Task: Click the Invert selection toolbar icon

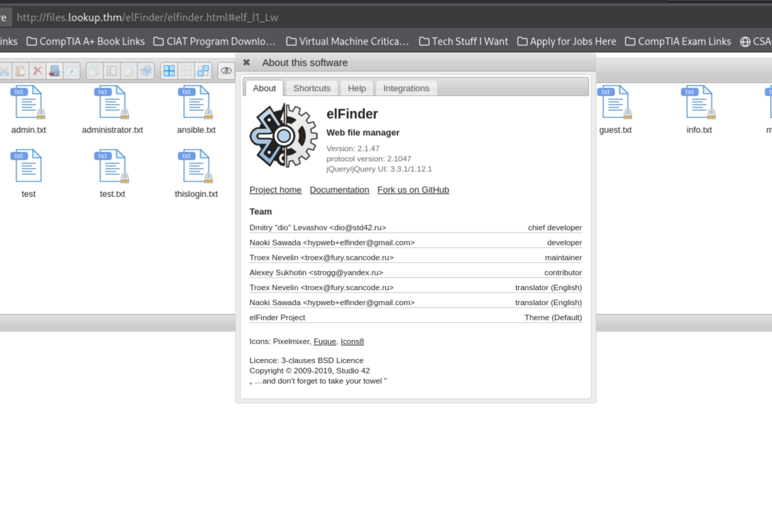Action: (x=203, y=71)
